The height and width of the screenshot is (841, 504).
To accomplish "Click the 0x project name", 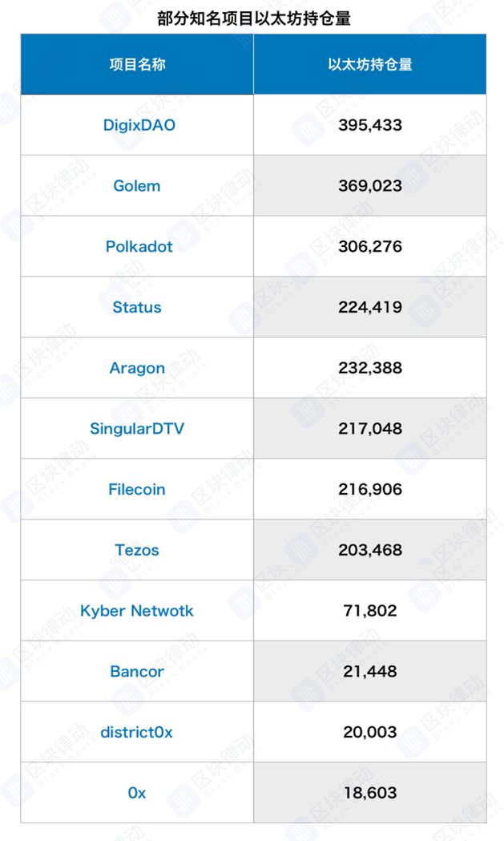I will click(x=137, y=793).
